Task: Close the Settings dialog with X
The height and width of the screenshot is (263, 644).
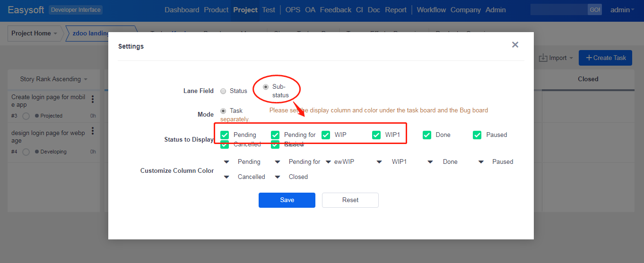Action: click(x=515, y=45)
